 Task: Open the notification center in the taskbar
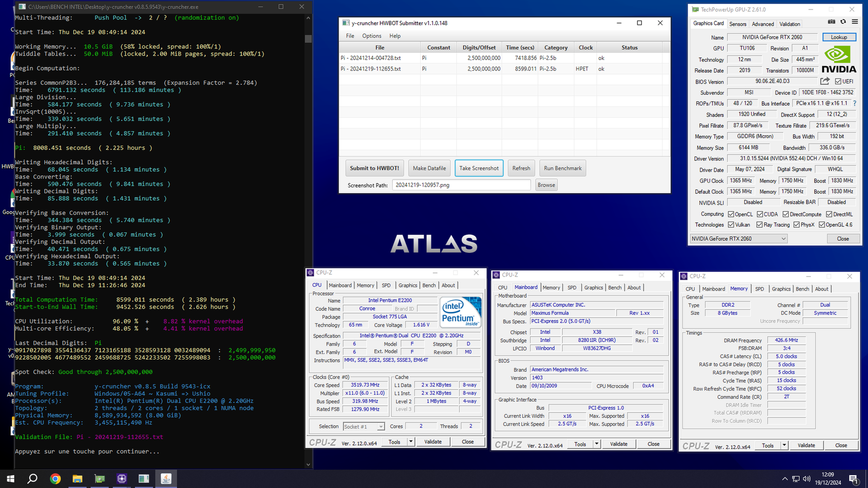pyautogui.click(x=854, y=479)
